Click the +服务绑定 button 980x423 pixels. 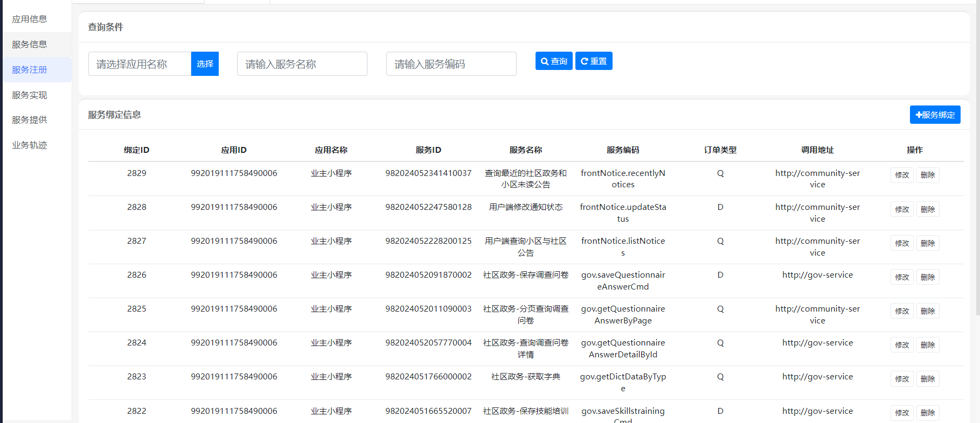935,115
